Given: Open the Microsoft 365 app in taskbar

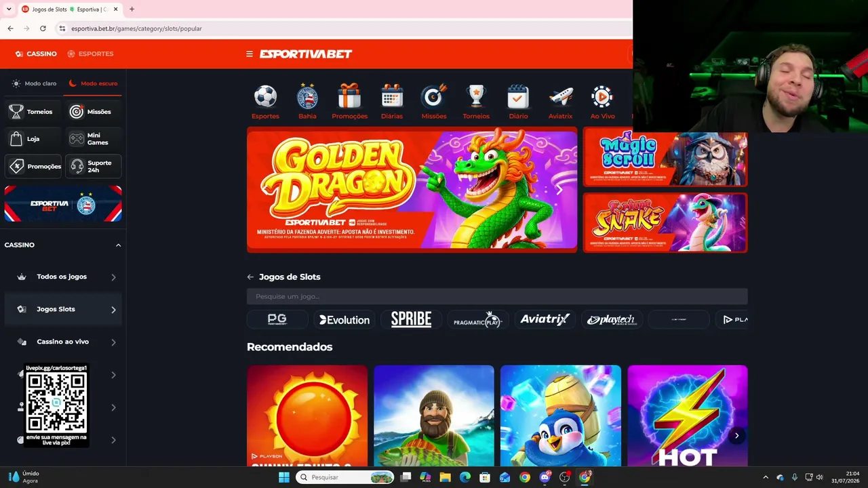Looking at the screenshot, I should [x=425, y=477].
